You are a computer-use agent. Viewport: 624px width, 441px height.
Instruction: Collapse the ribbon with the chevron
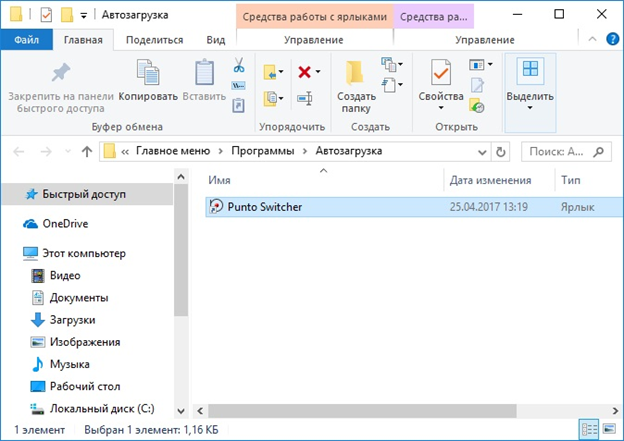tap(592, 39)
